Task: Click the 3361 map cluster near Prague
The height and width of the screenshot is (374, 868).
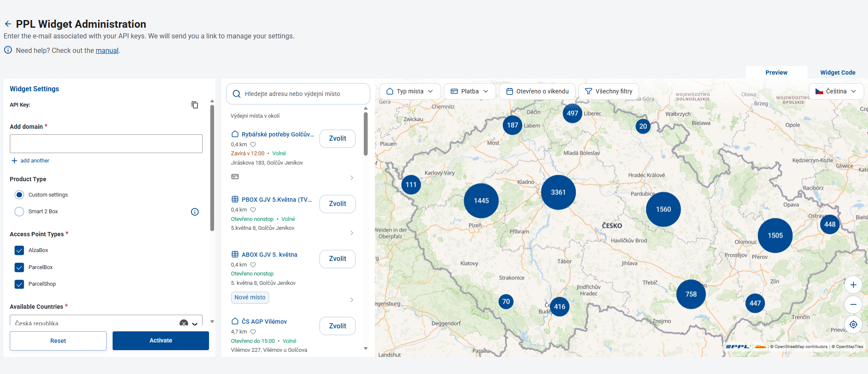Action: [x=558, y=192]
